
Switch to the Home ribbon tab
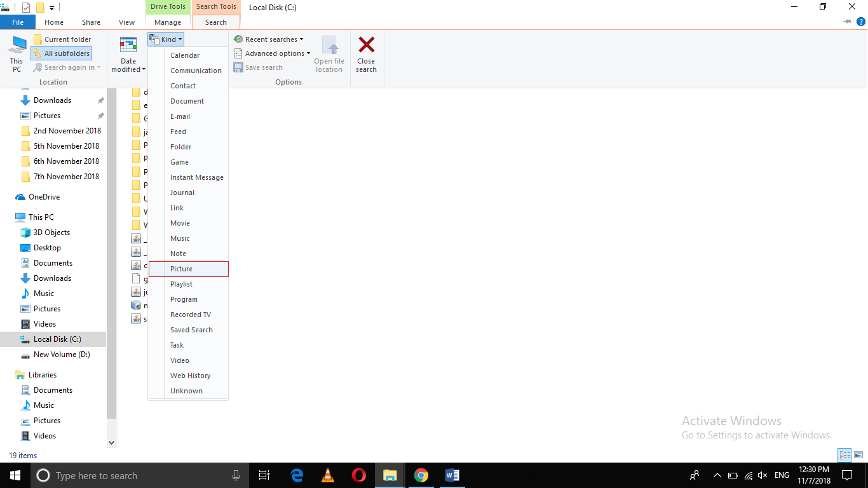(x=54, y=22)
